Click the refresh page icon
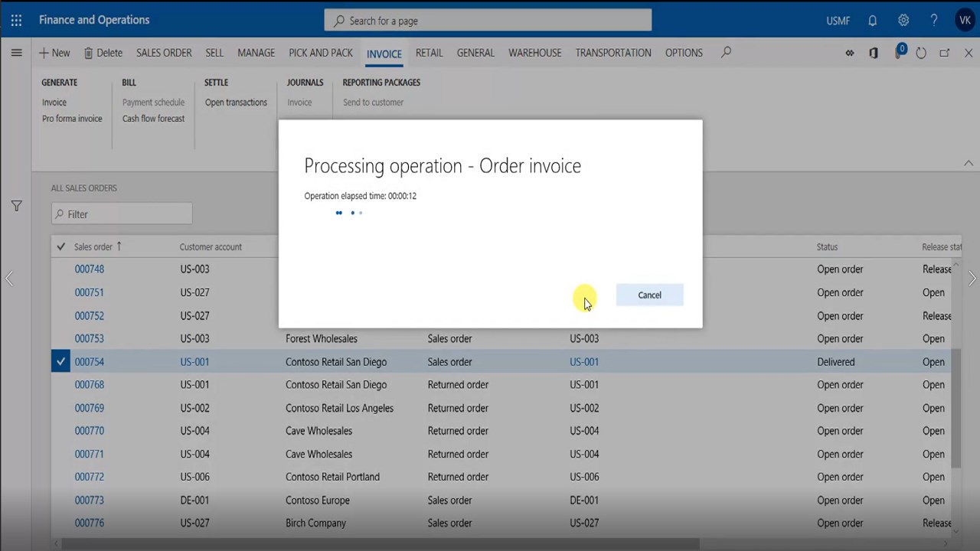The height and width of the screenshot is (551, 980). pos(921,53)
